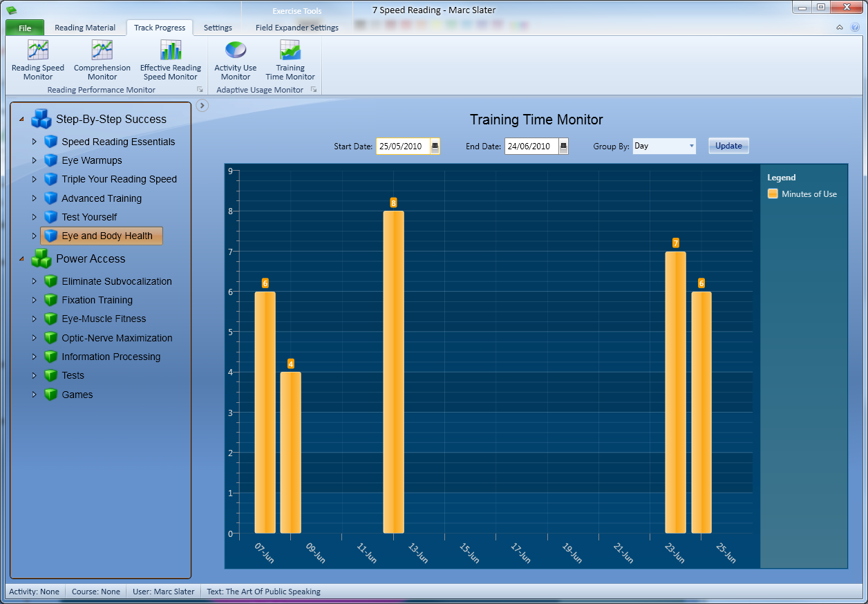Collapse the side panel with arrow button
This screenshot has height=604, width=868.
point(202,105)
